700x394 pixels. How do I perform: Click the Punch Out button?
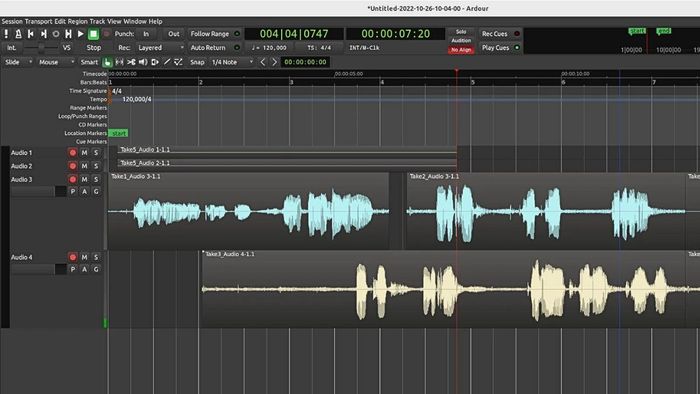174,34
